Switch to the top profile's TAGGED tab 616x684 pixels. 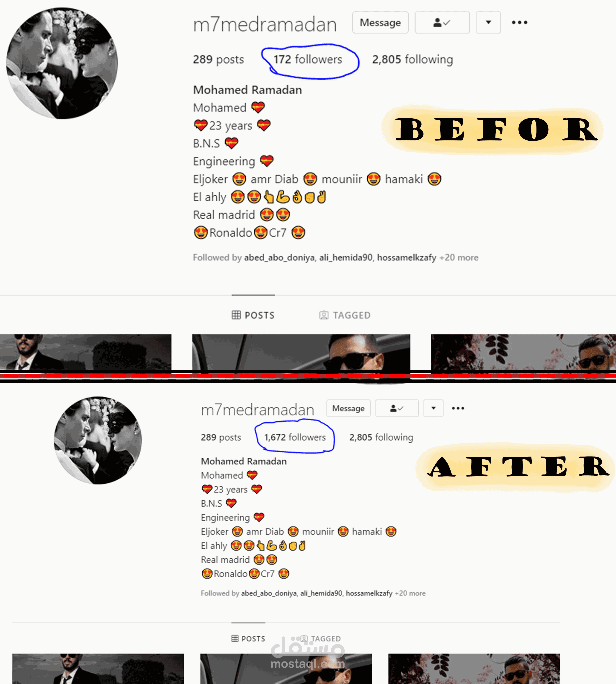tap(345, 315)
